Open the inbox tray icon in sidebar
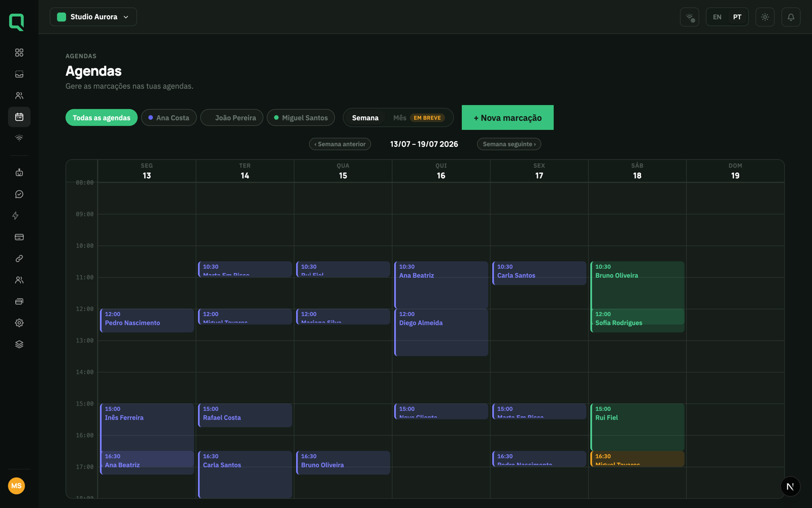This screenshot has width=812, height=508. pos(19,74)
